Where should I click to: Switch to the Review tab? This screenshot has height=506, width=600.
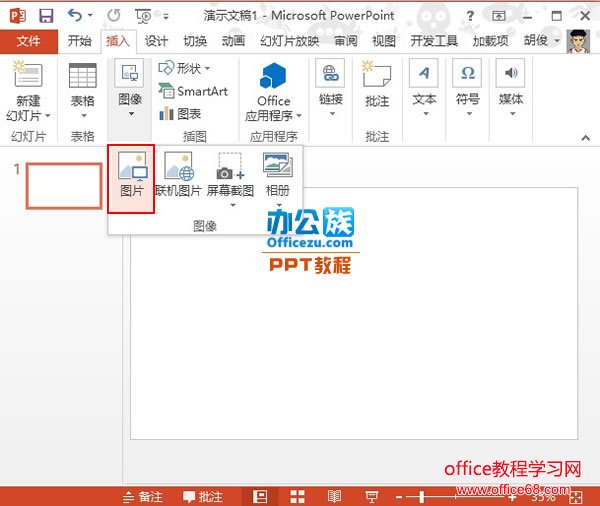346,41
